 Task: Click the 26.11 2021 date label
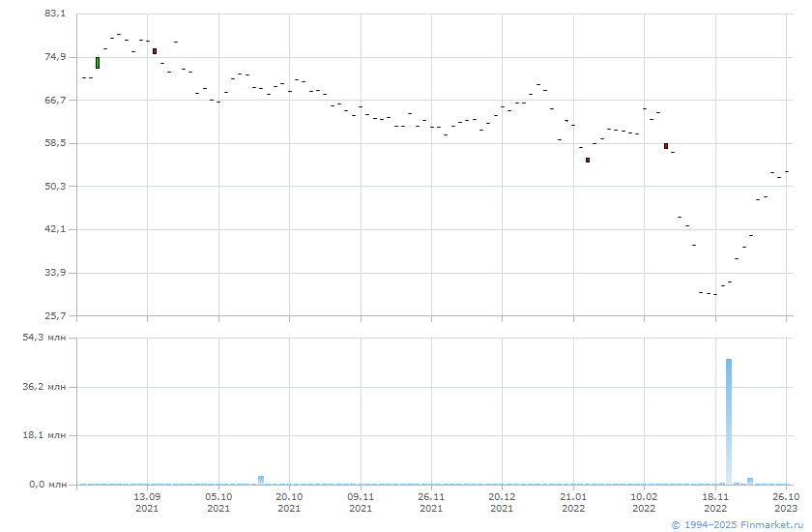pos(431,502)
